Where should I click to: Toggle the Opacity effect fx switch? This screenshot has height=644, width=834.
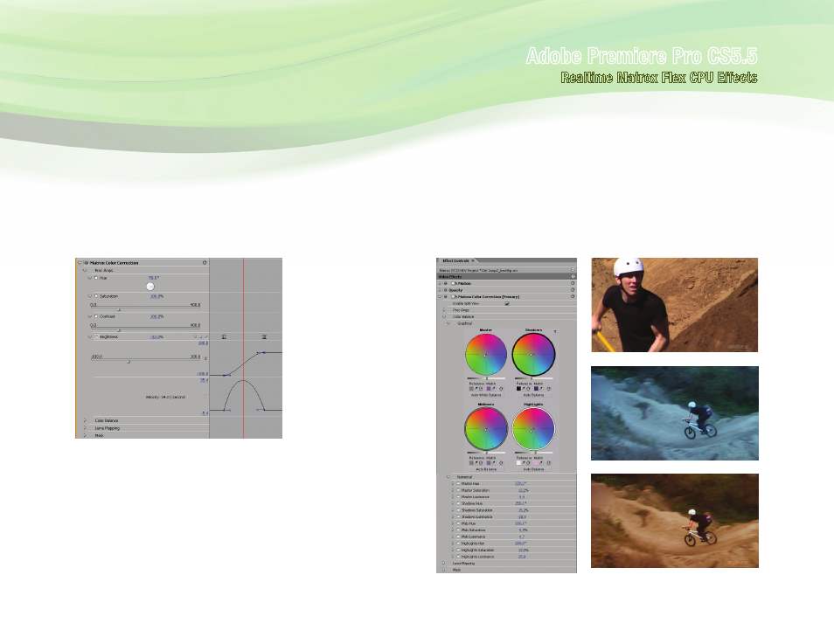(446, 290)
